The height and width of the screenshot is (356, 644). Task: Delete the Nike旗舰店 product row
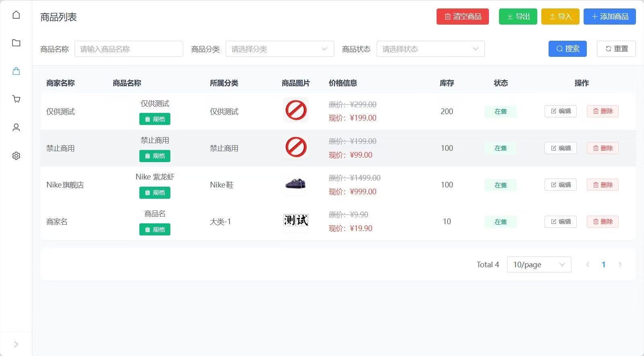click(x=603, y=185)
